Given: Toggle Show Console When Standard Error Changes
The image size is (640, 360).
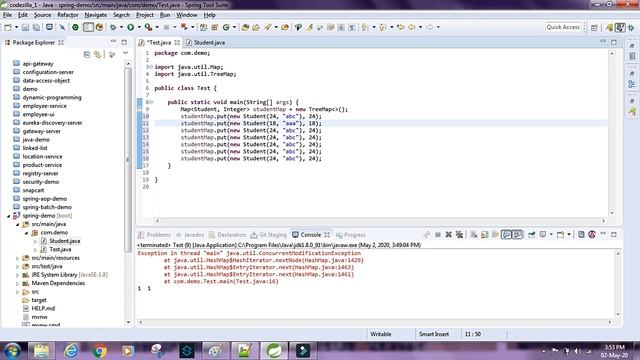Looking at the screenshot, I should (x=517, y=235).
